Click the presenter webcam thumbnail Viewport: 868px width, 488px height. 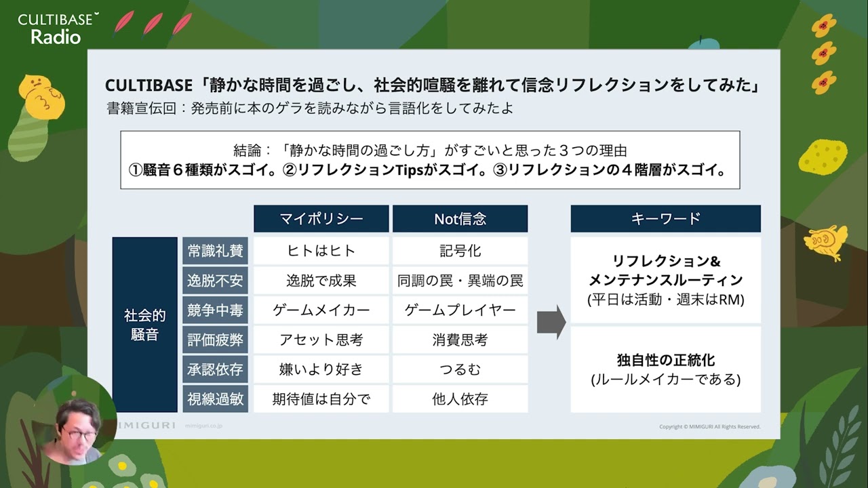73,422
